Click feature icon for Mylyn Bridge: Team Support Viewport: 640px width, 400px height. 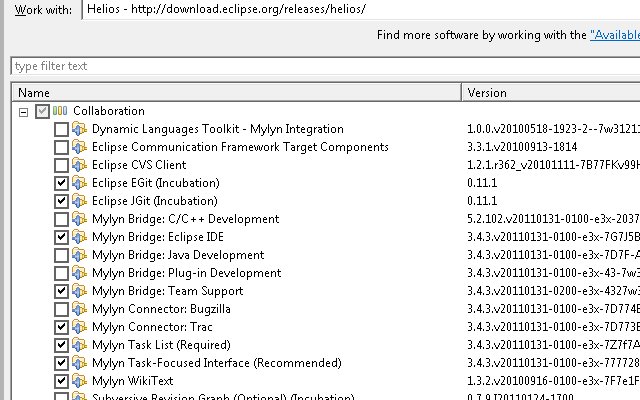point(80,291)
